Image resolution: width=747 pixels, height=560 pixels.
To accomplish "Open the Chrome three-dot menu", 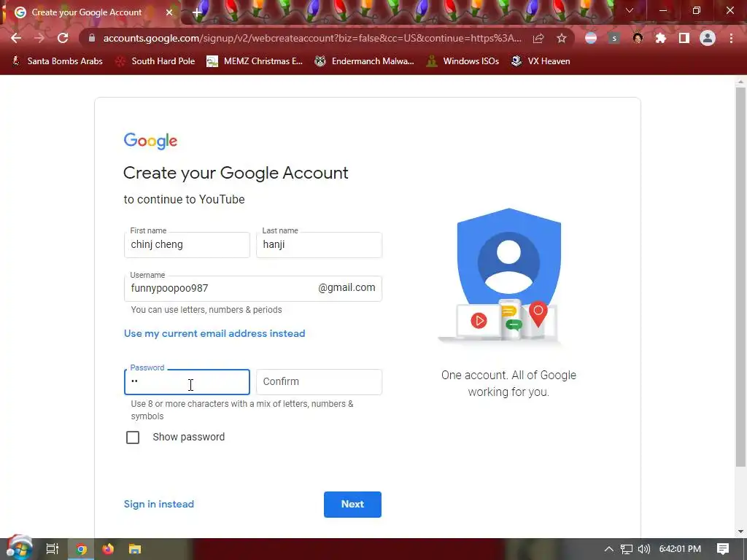I will [731, 38].
